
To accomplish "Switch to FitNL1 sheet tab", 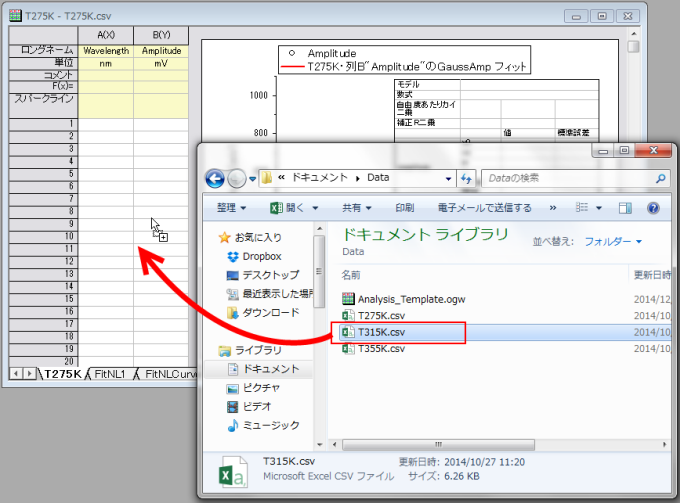I will point(109,374).
